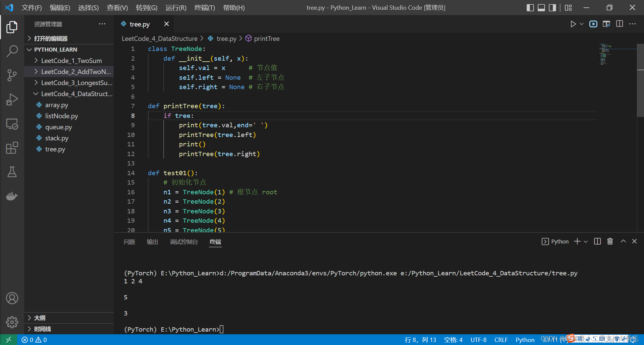Open the Accounts menu icon
The image size is (644, 345).
[x=12, y=298]
